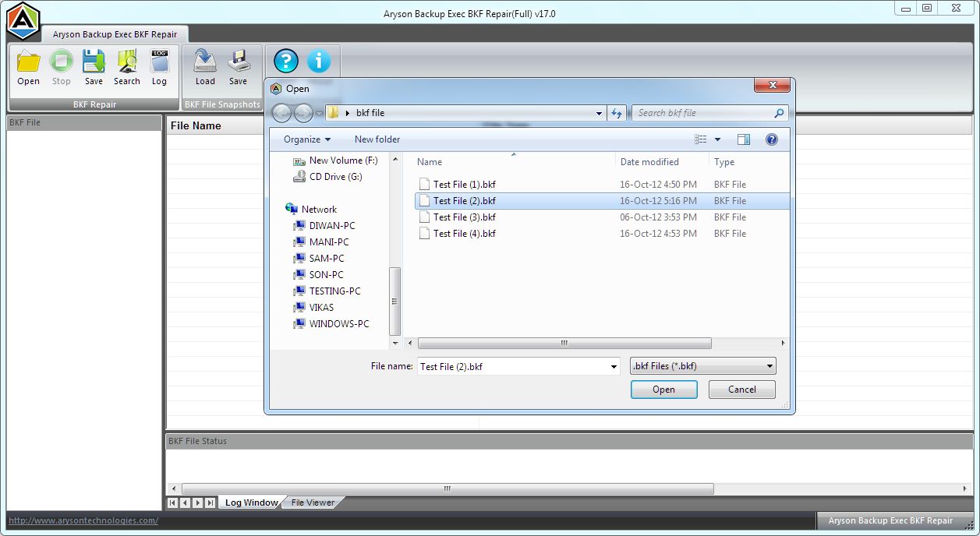Click the Open button in dialog
This screenshot has width=980, height=536.
[664, 390]
